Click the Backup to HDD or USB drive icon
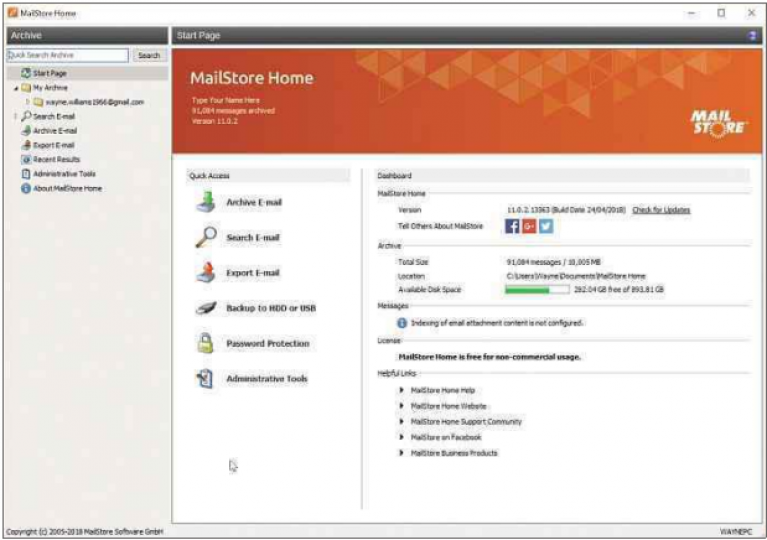Screen dimensions: 767x540 205,308
